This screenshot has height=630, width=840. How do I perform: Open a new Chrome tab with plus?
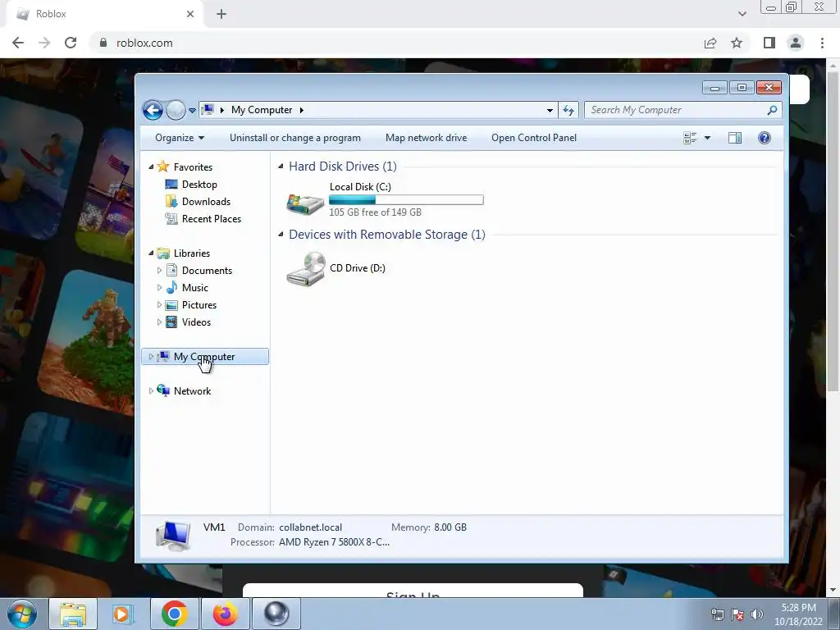pos(221,15)
